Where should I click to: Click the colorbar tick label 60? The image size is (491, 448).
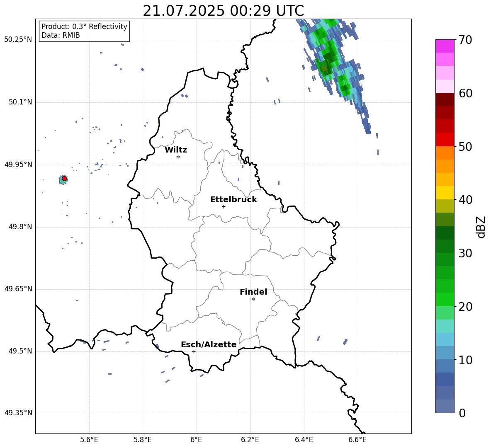465,93
